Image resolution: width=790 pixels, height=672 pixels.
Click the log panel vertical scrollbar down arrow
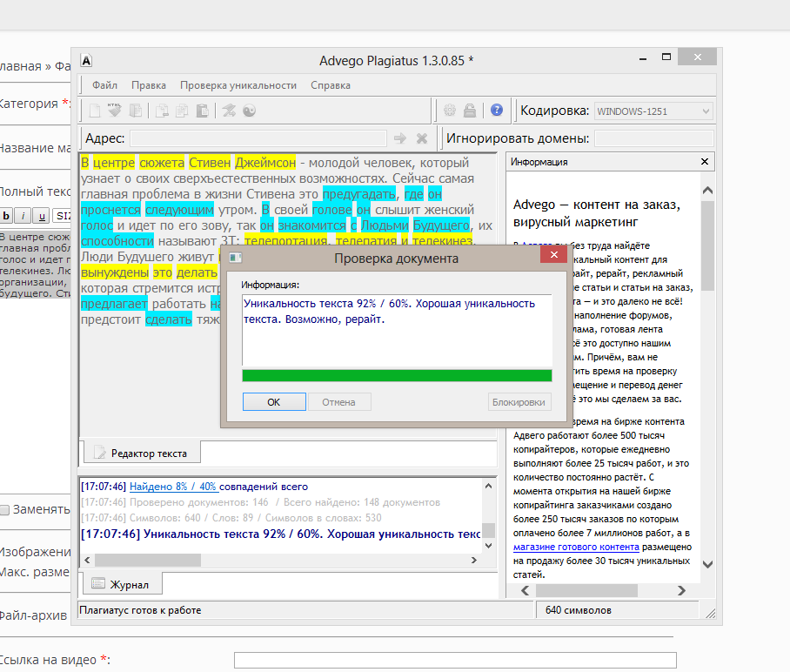coord(488,546)
